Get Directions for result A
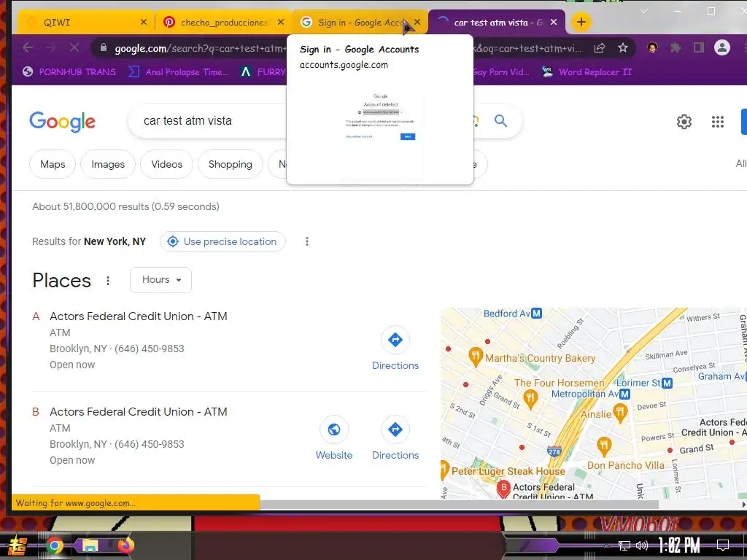Screen dimensions: 747x560 [x=395, y=349]
